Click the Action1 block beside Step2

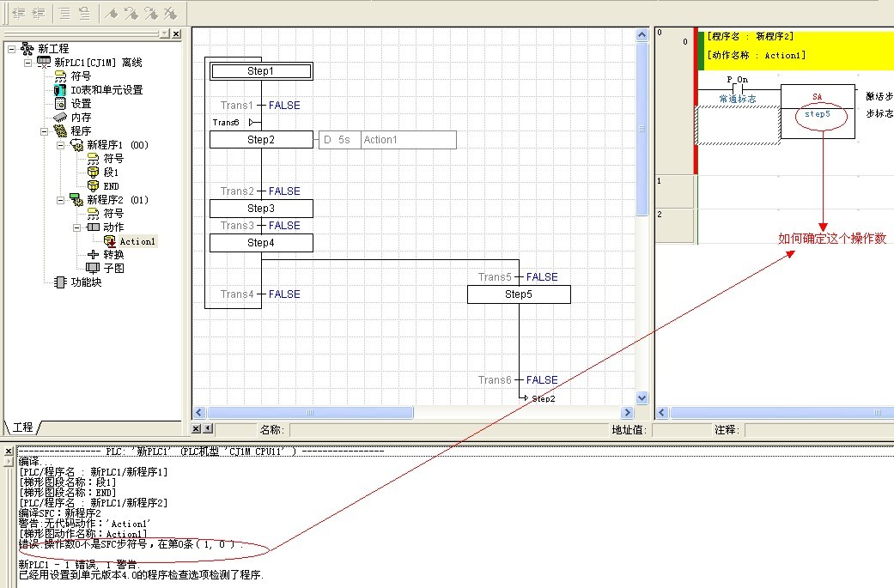[408, 140]
